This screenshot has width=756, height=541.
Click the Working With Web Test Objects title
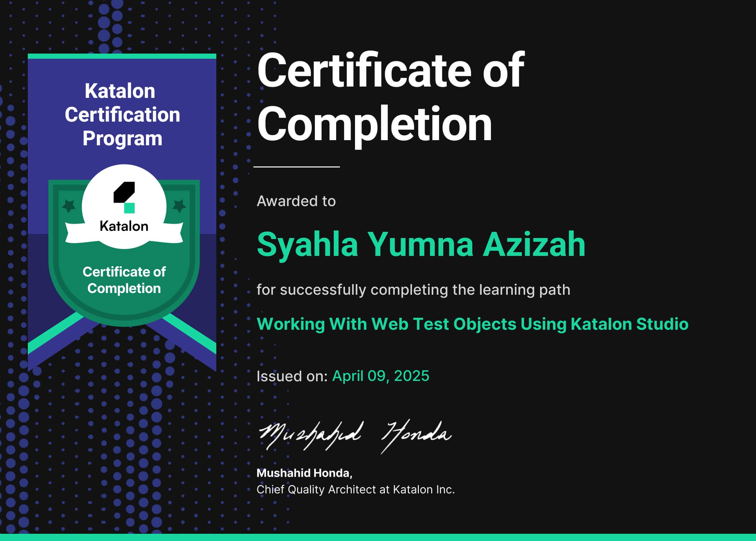tap(472, 324)
